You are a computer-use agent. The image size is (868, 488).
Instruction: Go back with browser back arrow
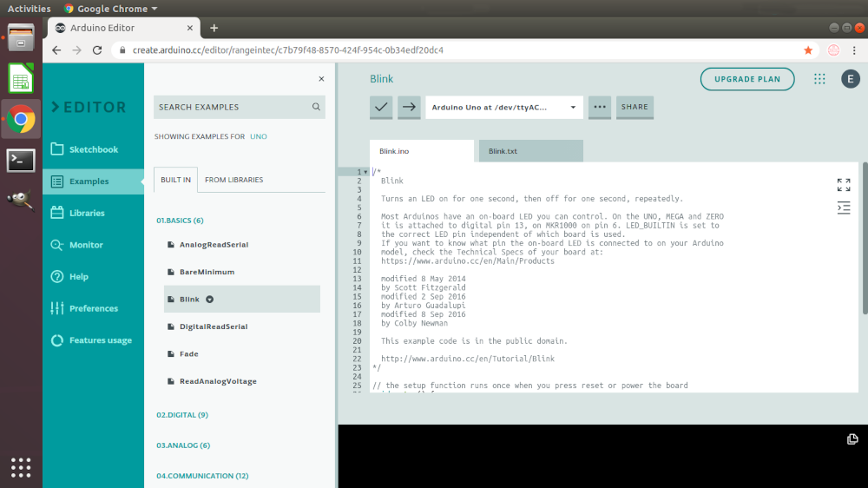56,50
